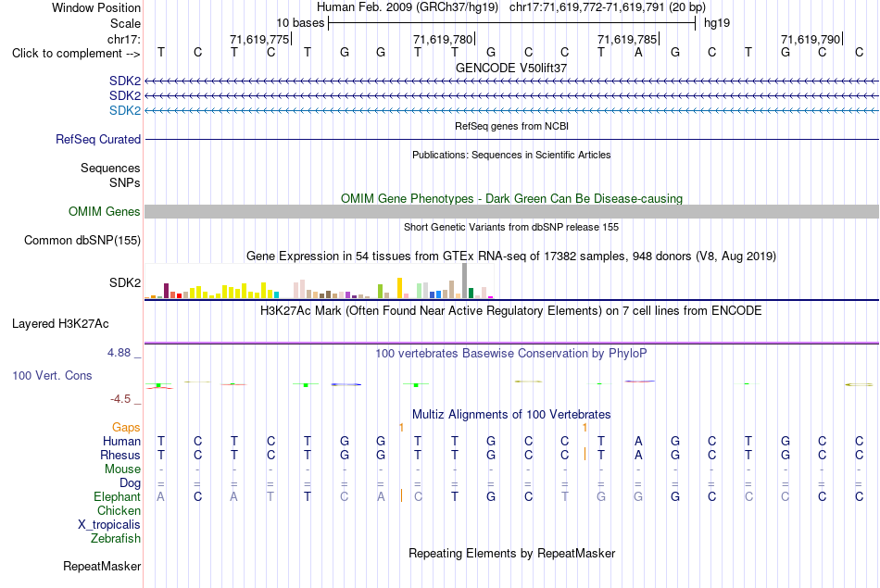880x588 pixels.
Task: Click the OMIM Genes track label
Action: tap(105, 211)
